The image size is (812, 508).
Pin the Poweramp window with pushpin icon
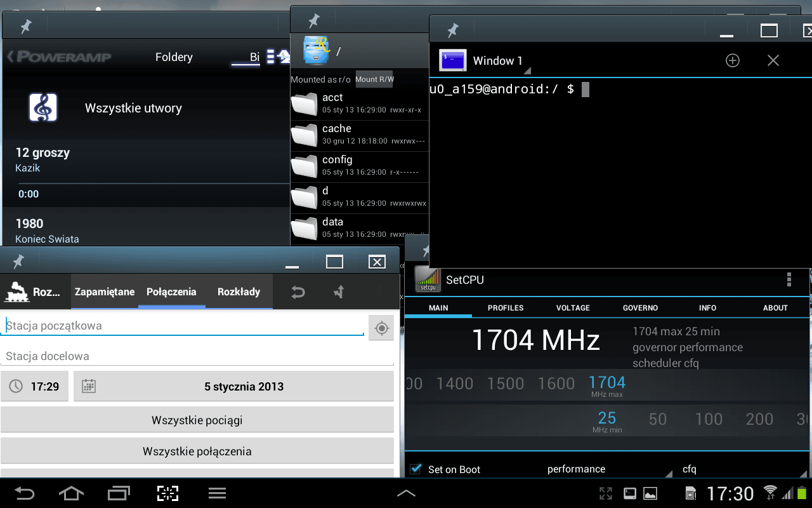pyautogui.click(x=25, y=27)
